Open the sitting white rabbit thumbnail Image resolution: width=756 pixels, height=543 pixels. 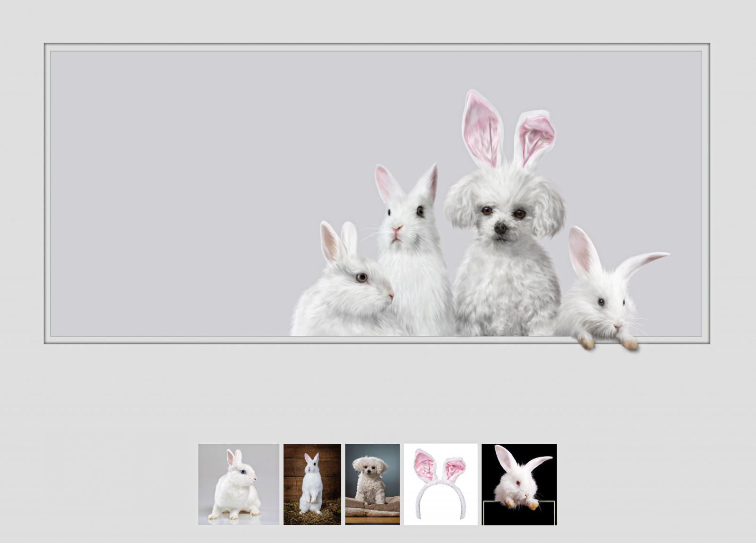(239, 484)
